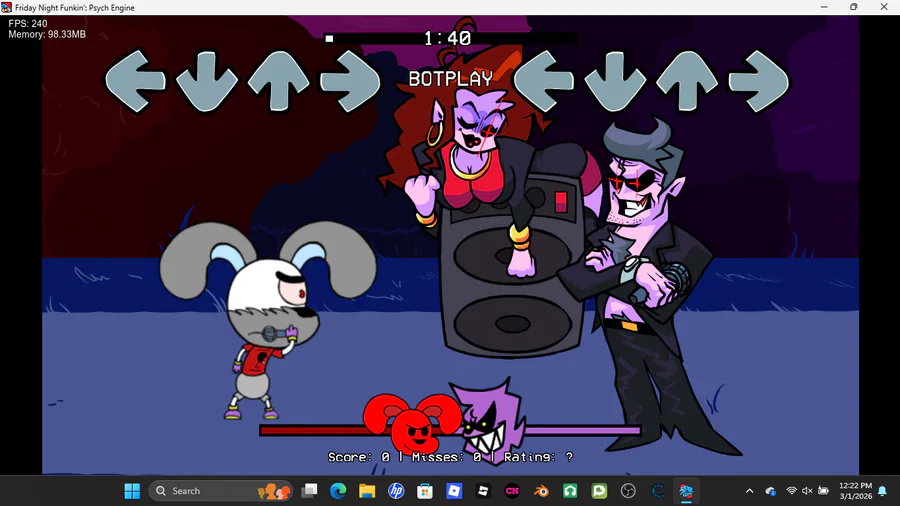Click the gray bunny character holding microphone
Image resolution: width=900 pixels, height=506 pixels.
pos(267,320)
